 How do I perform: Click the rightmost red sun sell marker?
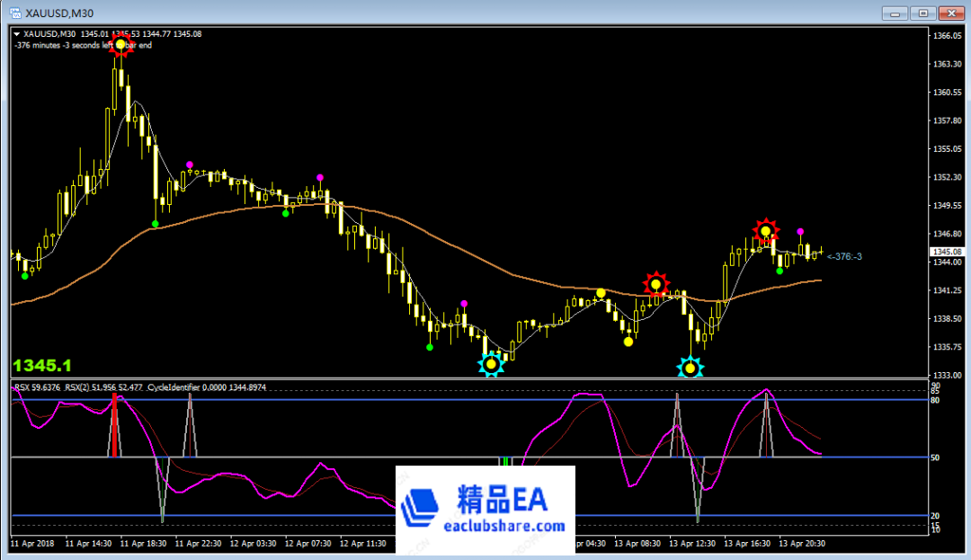(x=765, y=231)
